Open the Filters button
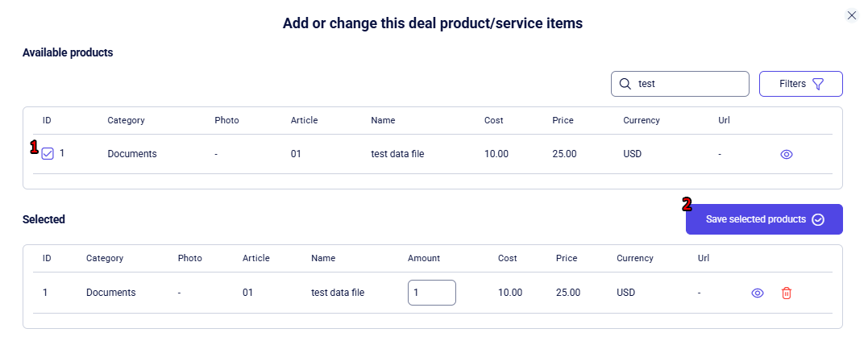868x337 pixels. tap(800, 84)
